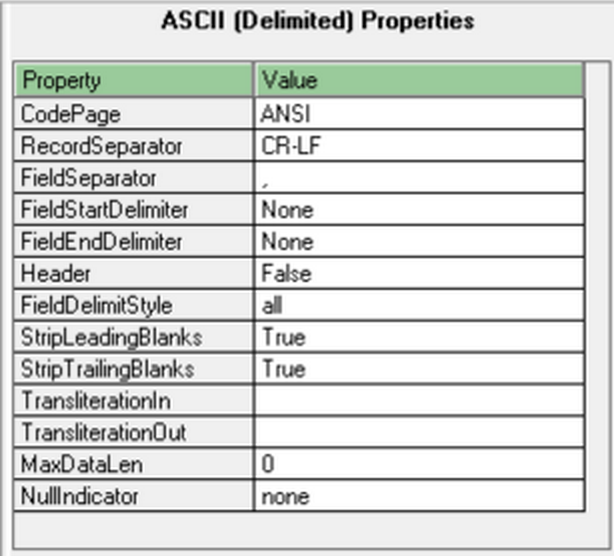This screenshot has height=556, width=614.
Task: Edit the RecordSeparator value CR-LF
Action: pos(418,145)
